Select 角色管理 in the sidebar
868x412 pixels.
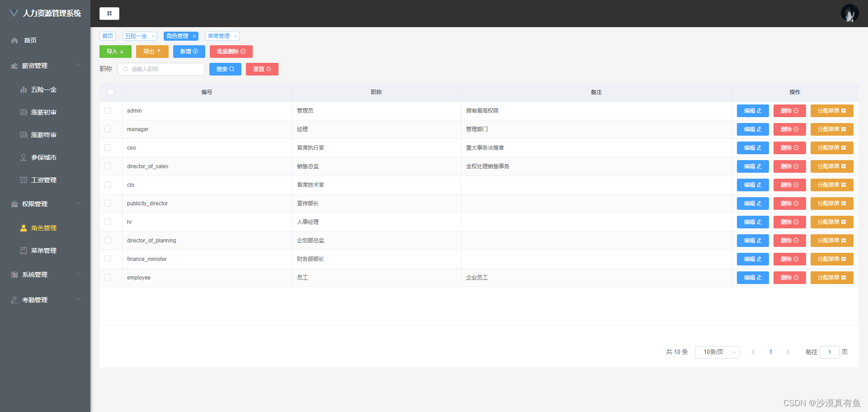[x=43, y=228]
